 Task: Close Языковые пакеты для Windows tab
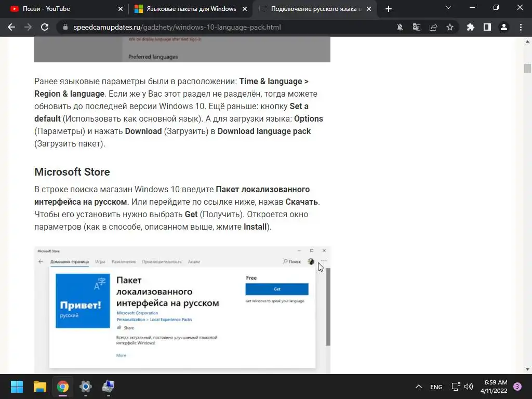[245, 9]
